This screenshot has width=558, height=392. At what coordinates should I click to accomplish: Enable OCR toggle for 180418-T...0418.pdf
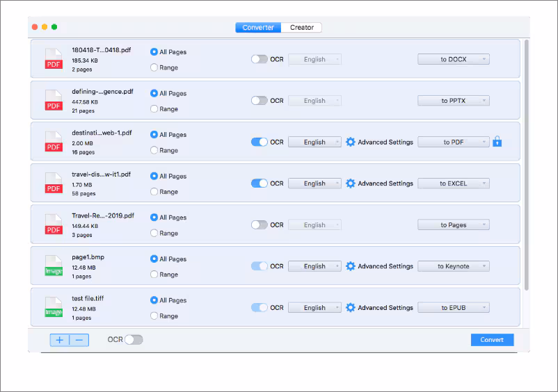coord(259,59)
